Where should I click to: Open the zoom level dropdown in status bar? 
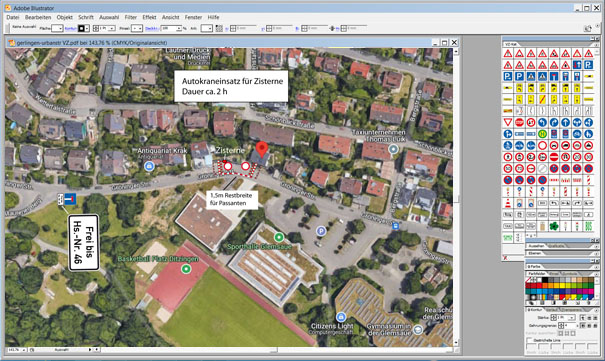pyautogui.click(x=24, y=350)
